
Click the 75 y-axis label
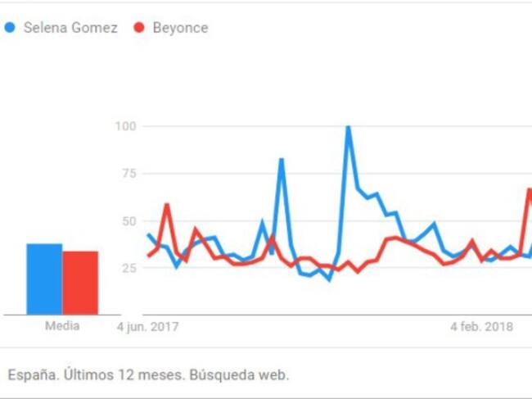click(127, 174)
